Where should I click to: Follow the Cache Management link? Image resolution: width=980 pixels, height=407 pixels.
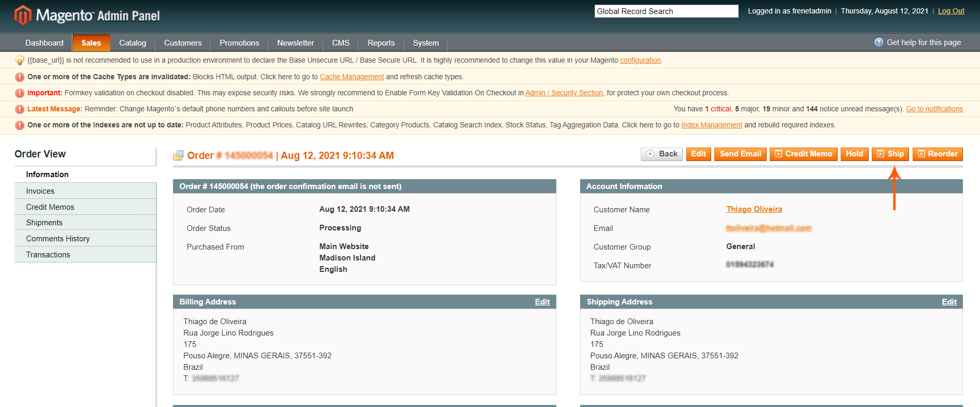pos(352,77)
